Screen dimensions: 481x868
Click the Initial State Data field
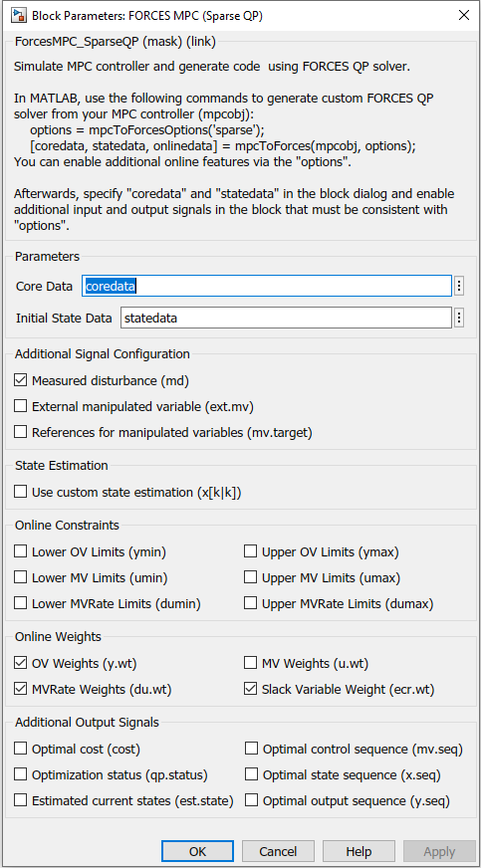(x=286, y=319)
